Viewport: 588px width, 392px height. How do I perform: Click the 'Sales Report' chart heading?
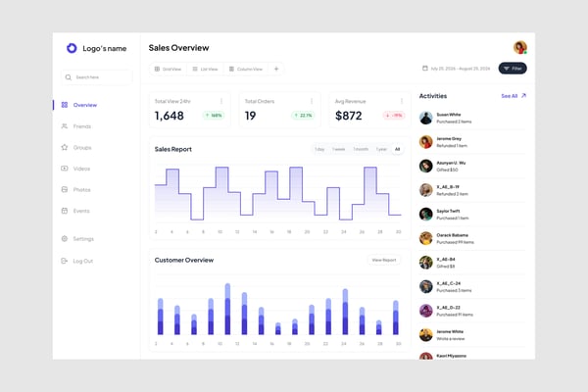[172, 149]
